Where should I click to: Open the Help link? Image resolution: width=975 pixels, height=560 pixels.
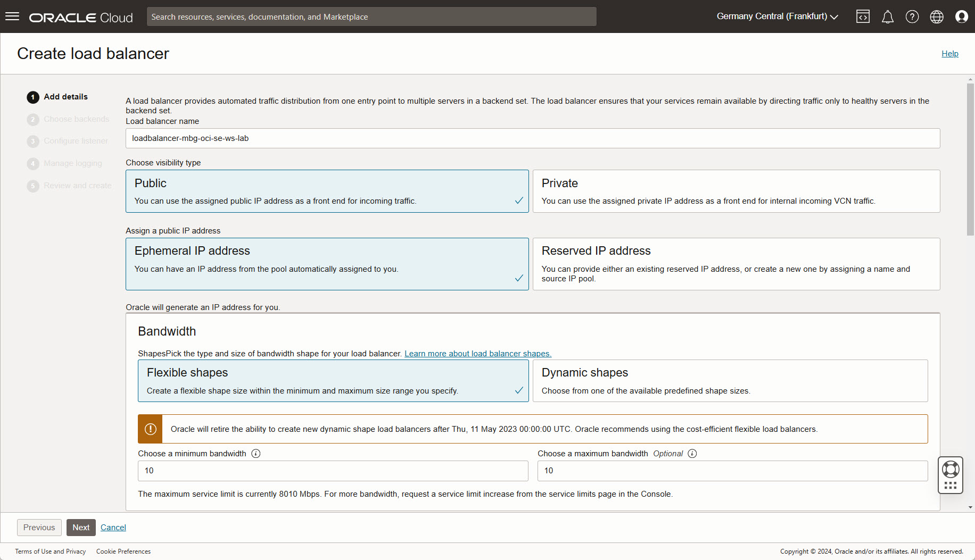(x=950, y=54)
